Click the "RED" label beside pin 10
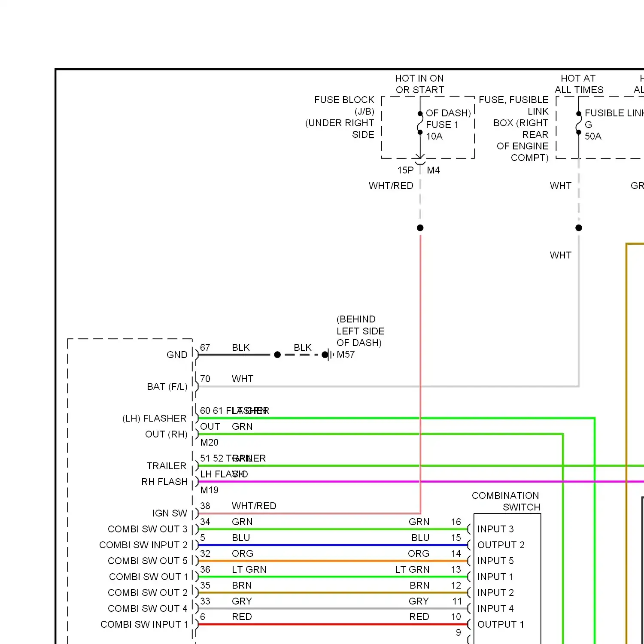 419,617
